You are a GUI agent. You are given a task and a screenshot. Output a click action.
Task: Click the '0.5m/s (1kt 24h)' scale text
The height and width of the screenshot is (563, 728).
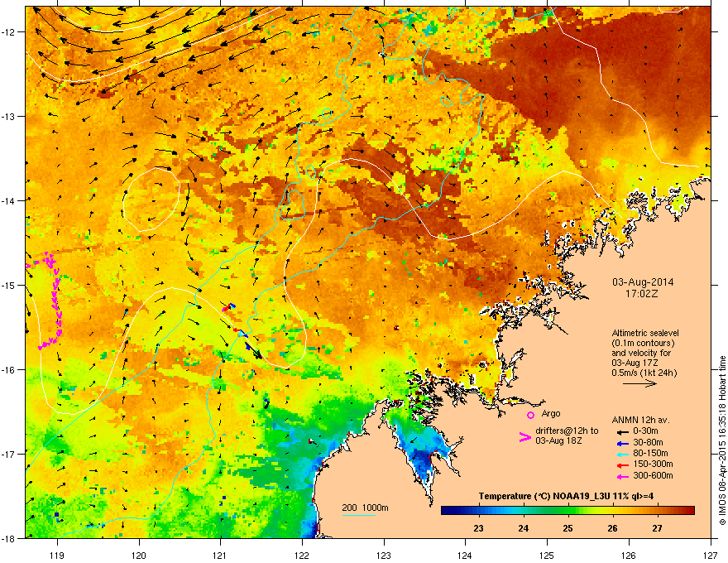644,373
